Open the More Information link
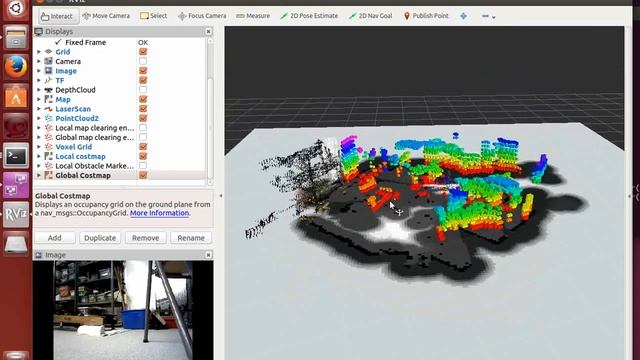Image resolution: width=640 pixels, height=360 pixels. [x=160, y=213]
